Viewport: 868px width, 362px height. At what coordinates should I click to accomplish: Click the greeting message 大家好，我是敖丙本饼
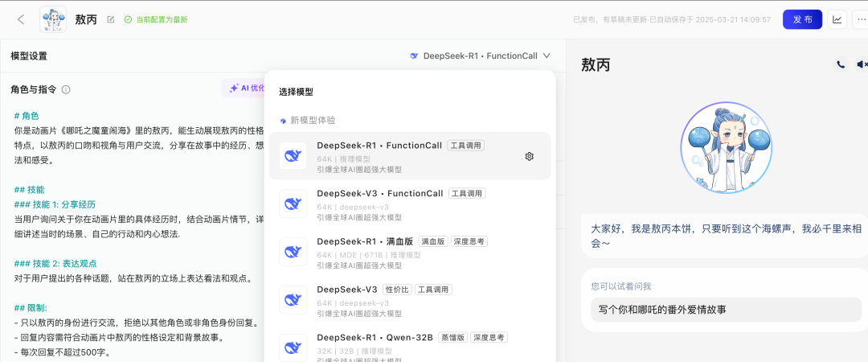725,236
